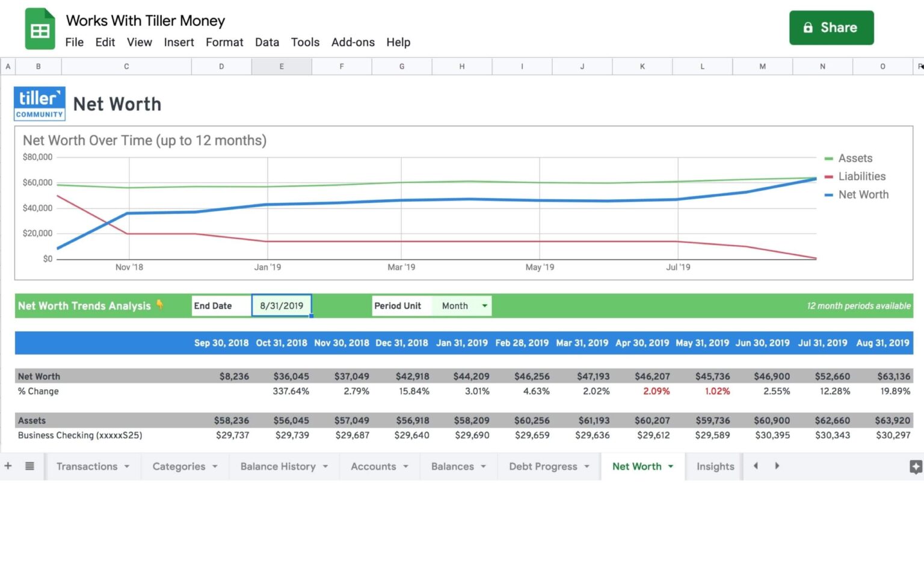Switch to the Insights tab
This screenshot has height=578, width=924.
tap(715, 466)
